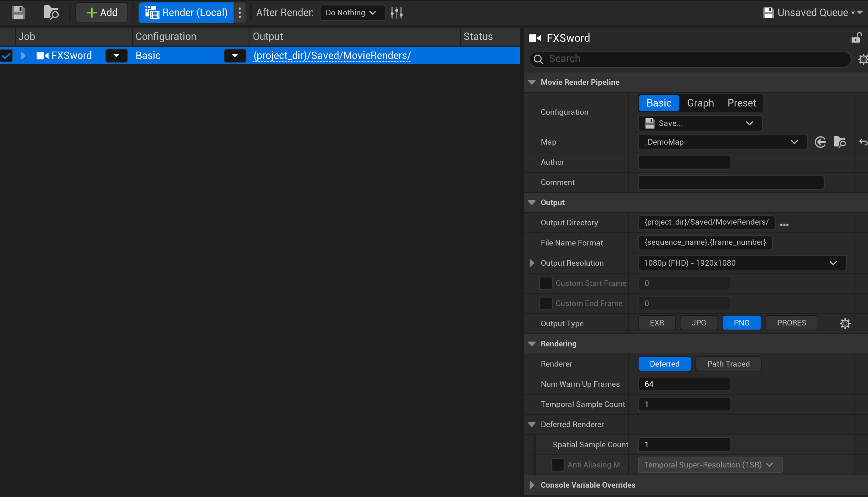Open the Unsaved Queue dropdown arrow
Screen dimensions: 868x497
click(860, 13)
